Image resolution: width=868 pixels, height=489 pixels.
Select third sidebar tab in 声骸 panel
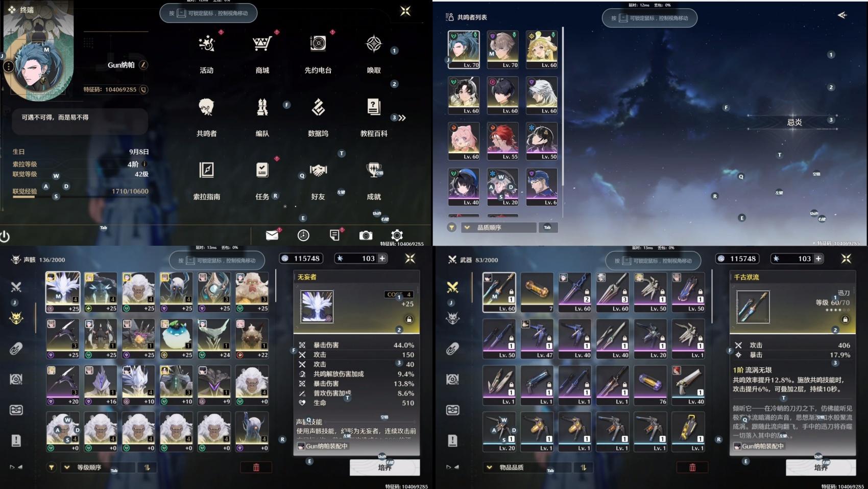coord(16,348)
